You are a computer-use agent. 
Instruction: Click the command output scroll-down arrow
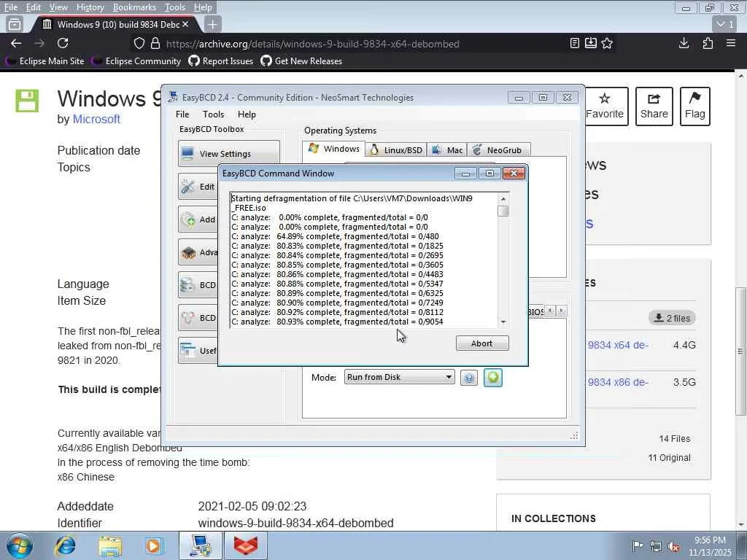tap(503, 322)
